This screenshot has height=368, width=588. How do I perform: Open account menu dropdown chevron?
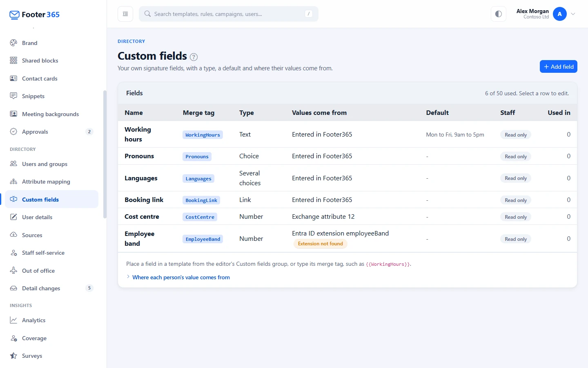pyautogui.click(x=573, y=14)
